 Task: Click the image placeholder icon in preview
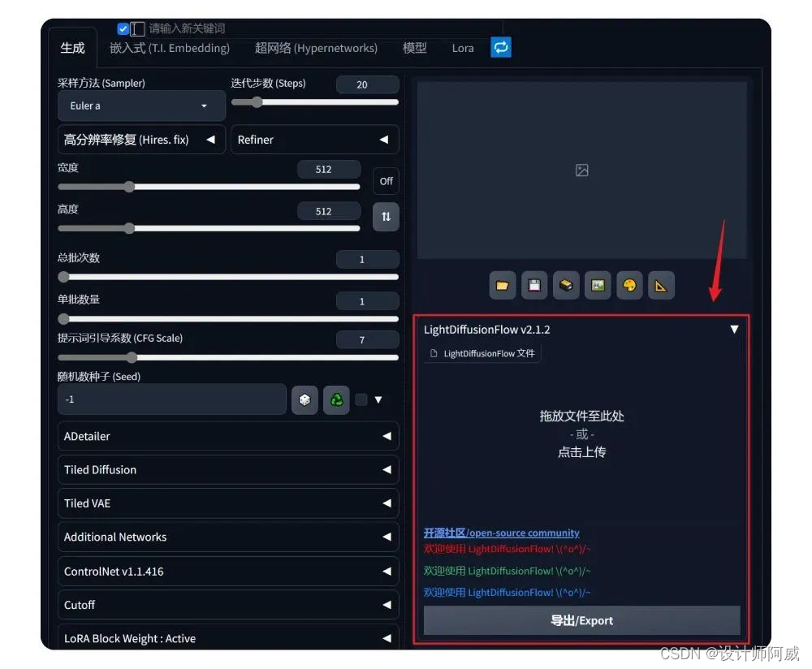coord(582,170)
